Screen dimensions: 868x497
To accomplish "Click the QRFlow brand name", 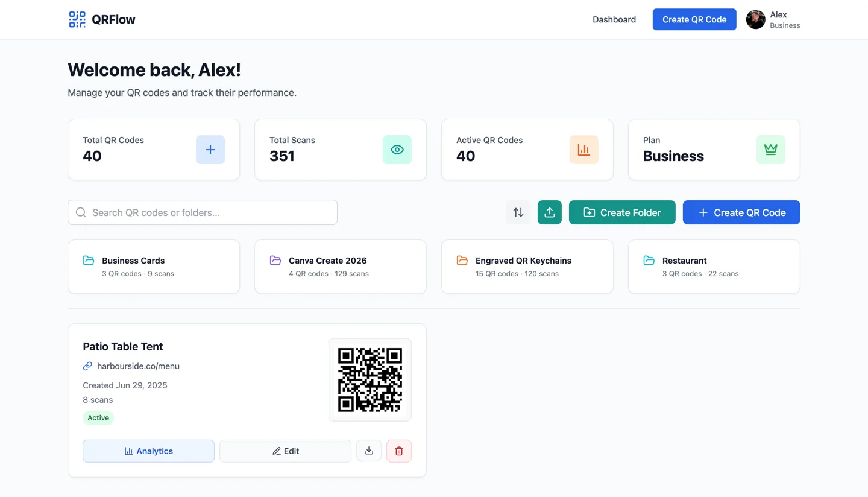I will [x=113, y=19].
